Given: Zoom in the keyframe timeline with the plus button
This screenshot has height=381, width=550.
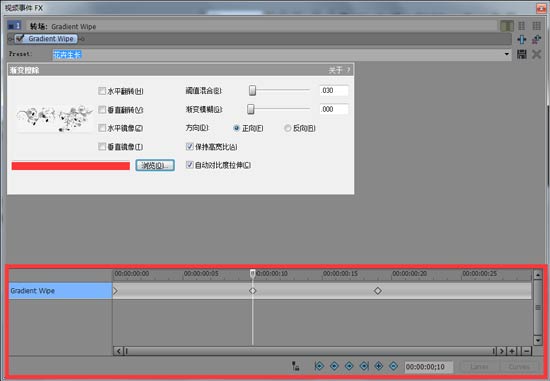Looking at the screenshot, I should pos(512,351).
